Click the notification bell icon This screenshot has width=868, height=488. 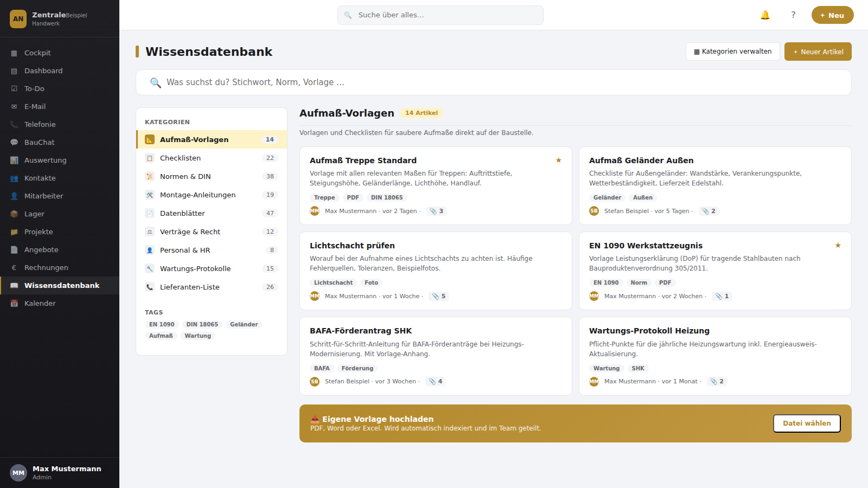[765, 15]
